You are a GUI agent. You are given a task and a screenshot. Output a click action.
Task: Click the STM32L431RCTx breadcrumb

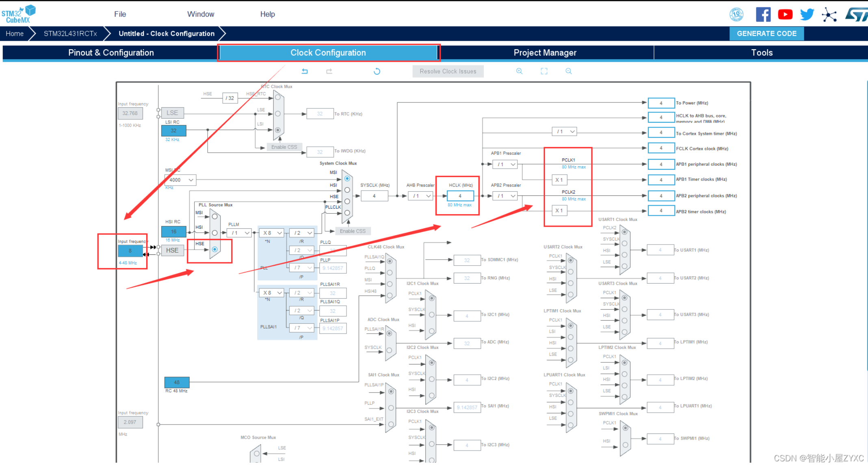(x=70, y=33)
